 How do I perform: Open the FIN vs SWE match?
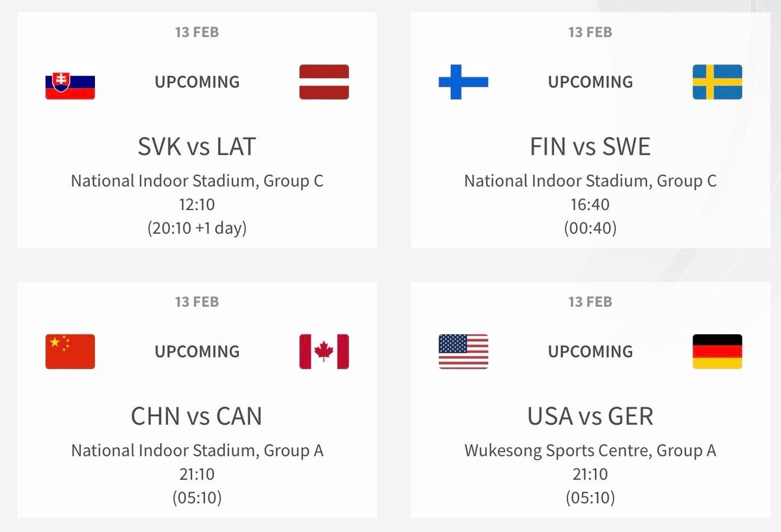tap(590, 147)
